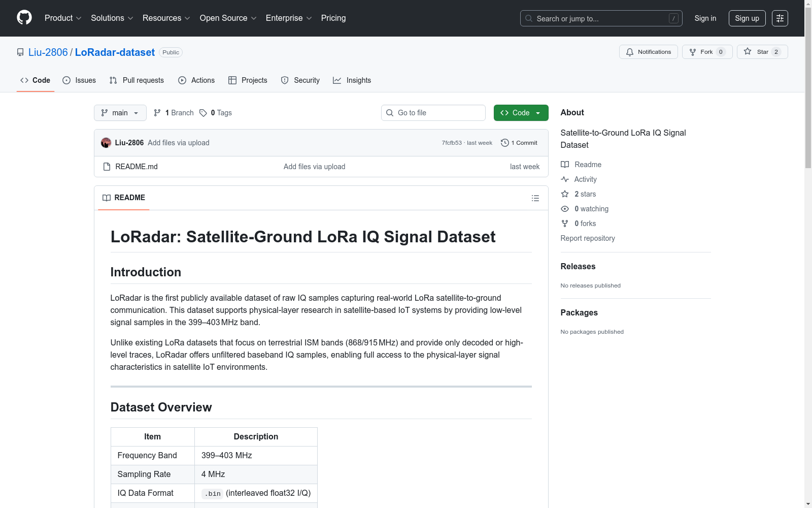This screenshot has width=812, height=508.
Task: Expand the Resources menu
Action: (166, 18)
